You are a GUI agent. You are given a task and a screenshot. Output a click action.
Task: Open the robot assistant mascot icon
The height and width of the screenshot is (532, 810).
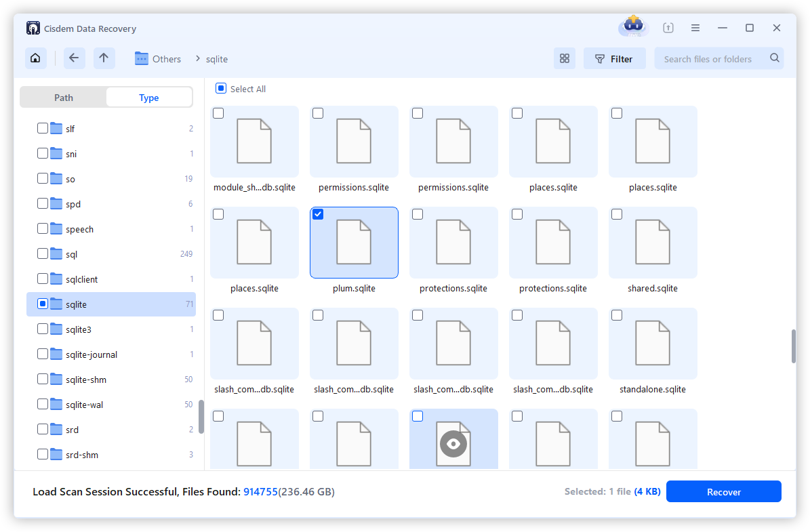632,26
